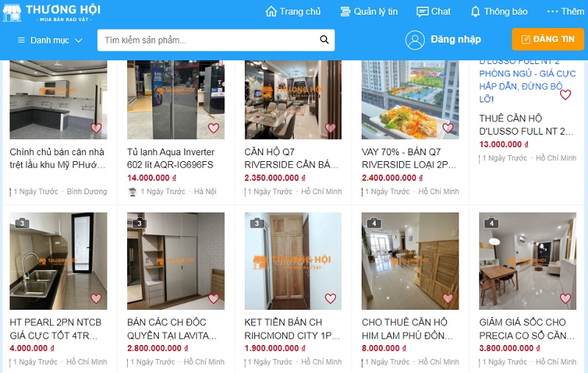
Task: Save the GIẢM GIÁ SỐC PRECIA listing heart
Action: 565,298
